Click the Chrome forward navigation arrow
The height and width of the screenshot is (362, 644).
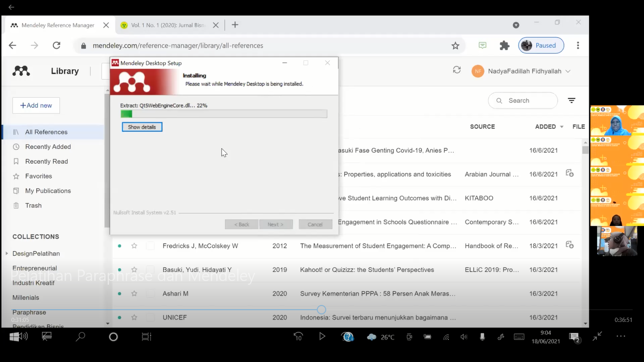click(x=34, y=45)
